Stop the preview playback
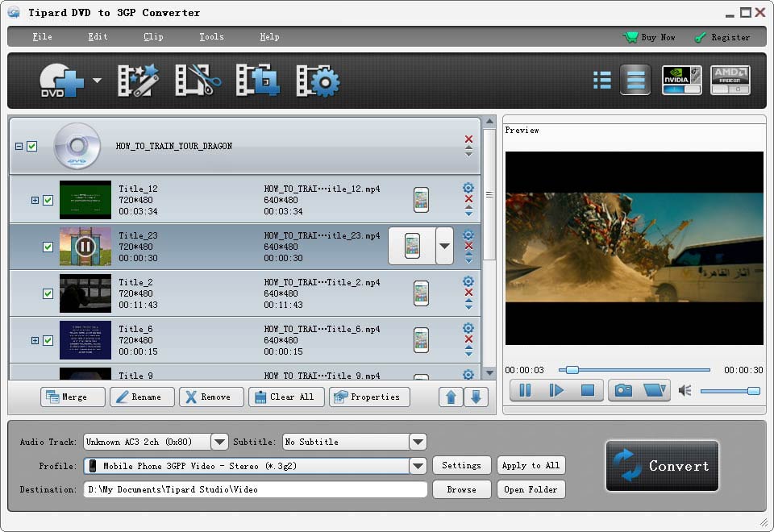 588,390
